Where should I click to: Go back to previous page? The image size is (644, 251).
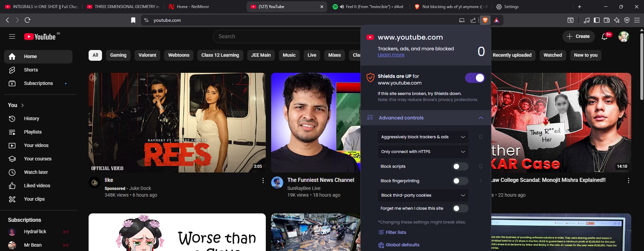pyautogui.click(x=7, y=20)
